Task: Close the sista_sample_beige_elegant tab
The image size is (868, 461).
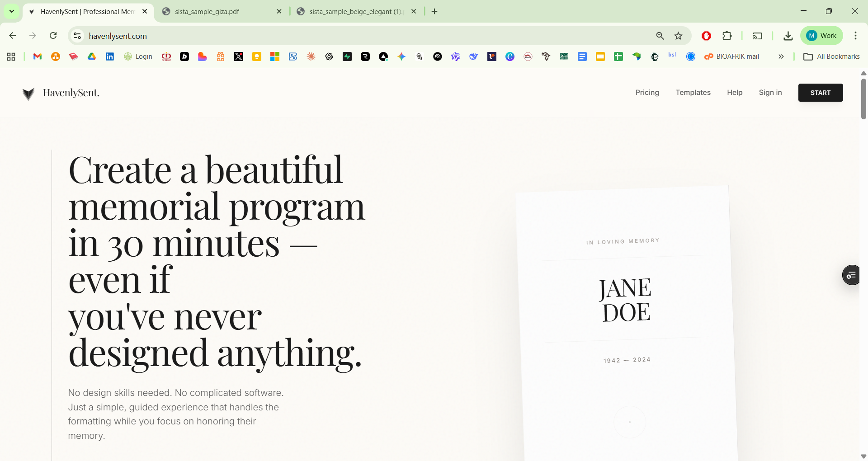Action: pyautogui.click(x=414, y=12)
